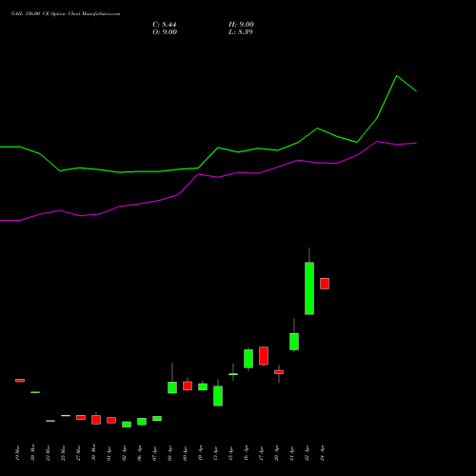Click the low value L: 8.39
The image size is (476, 476).
click(241, 32)
